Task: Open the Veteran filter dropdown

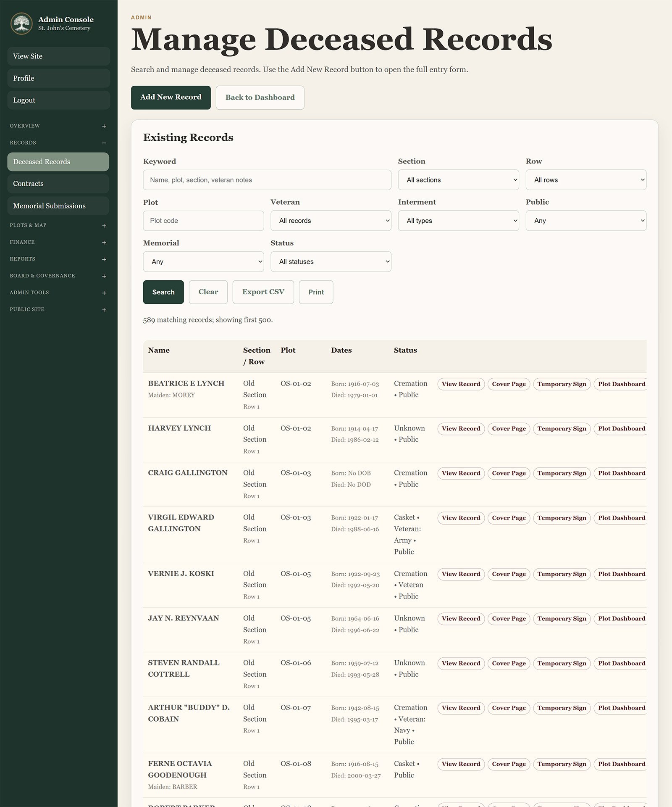Action: (x=331, y=221)
